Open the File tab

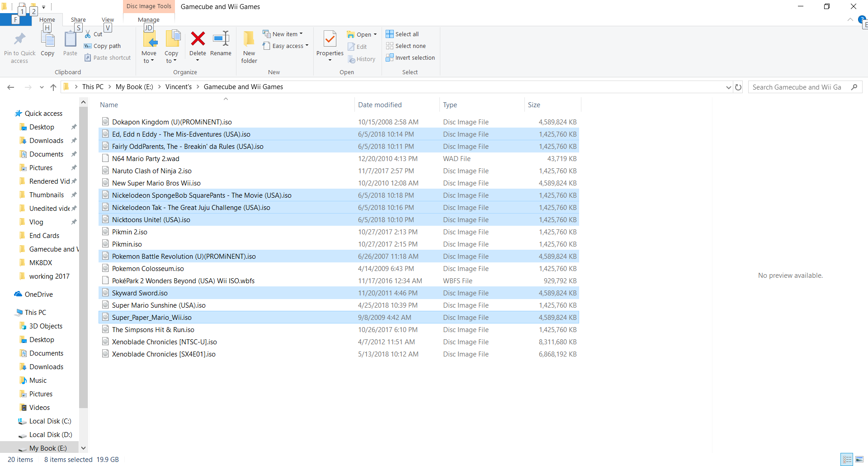tap(15, 19)
